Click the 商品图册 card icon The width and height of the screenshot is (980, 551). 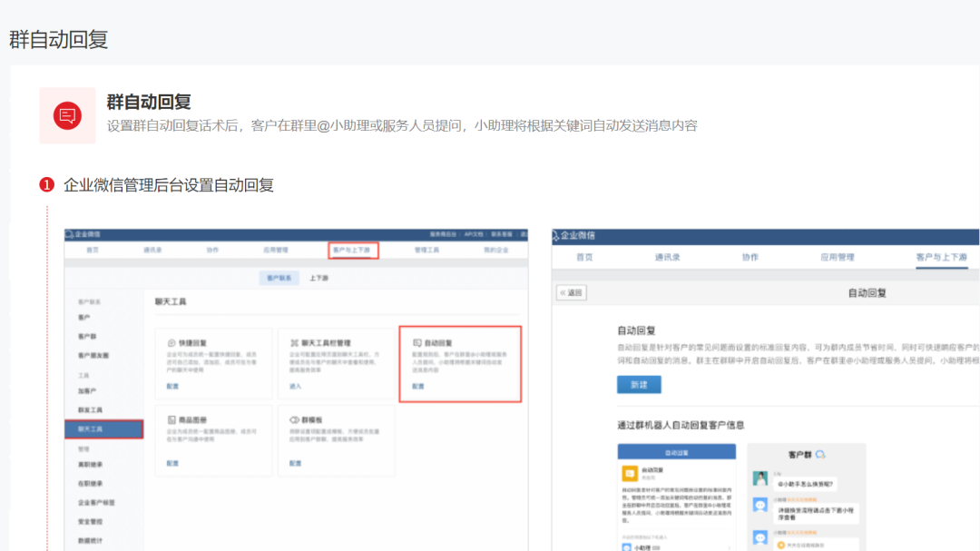pos(171,420)
